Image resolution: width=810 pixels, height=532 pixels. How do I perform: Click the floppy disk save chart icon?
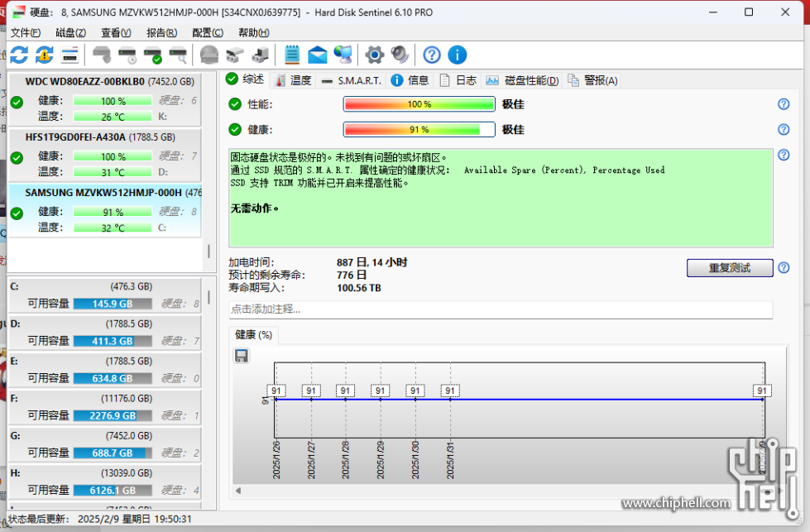[242, 356]
